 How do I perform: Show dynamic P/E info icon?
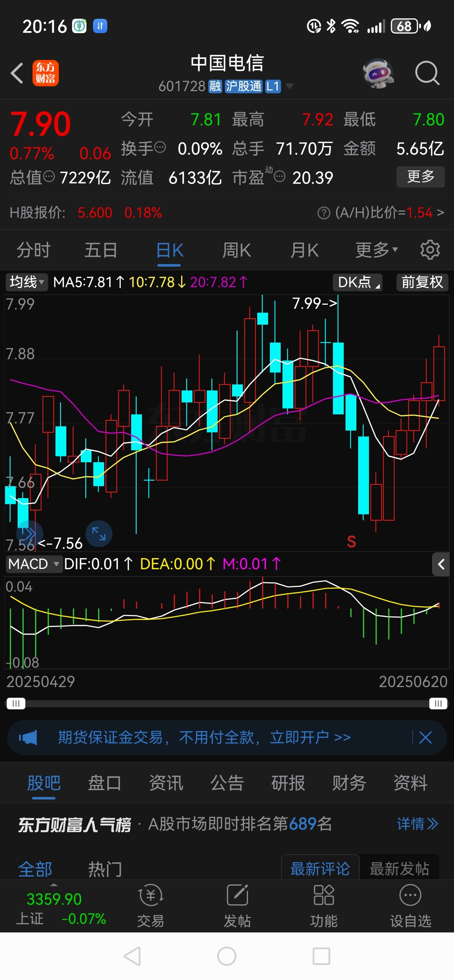[x=280, y=177]
